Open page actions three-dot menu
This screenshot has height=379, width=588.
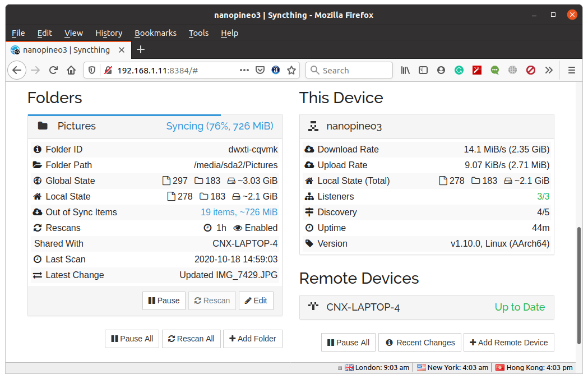pyautogui.click(x=244, y=70)
